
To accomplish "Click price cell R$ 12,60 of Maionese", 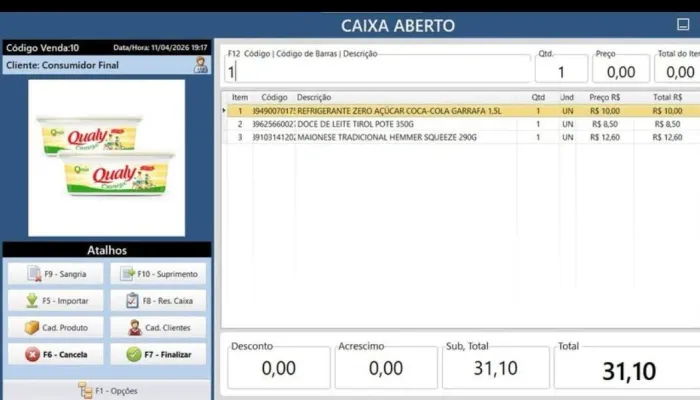I will point(605,137).
